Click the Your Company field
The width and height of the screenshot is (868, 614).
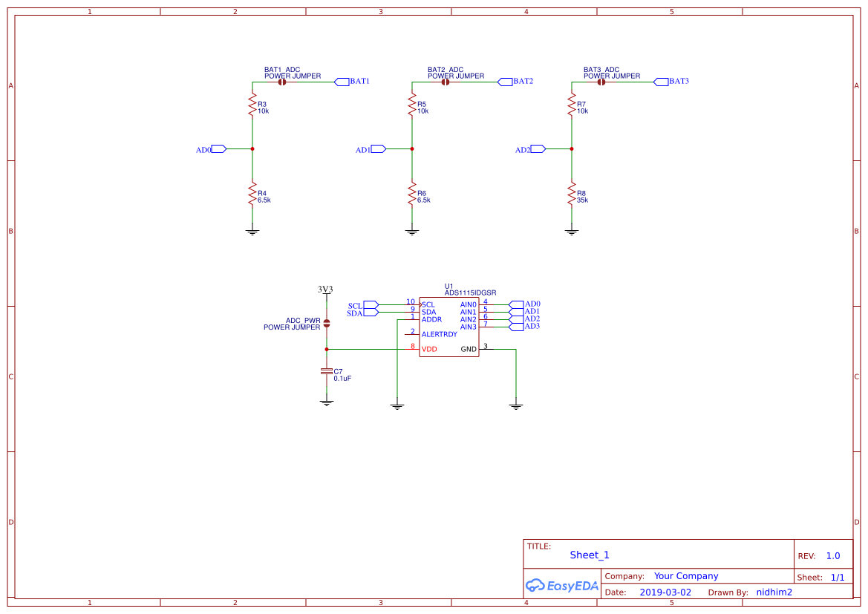coord(685,575)
